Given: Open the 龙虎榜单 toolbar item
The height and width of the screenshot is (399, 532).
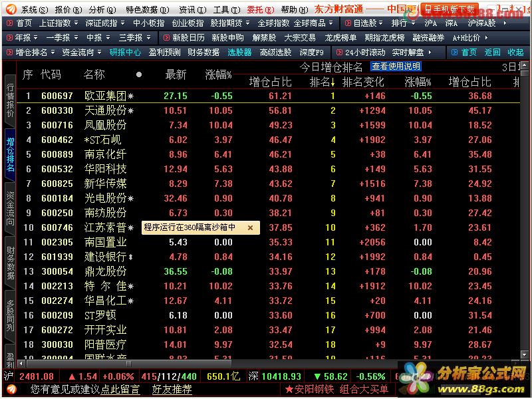Looking at the screenshot, I should pyautogui.click(x=340, y=37).
